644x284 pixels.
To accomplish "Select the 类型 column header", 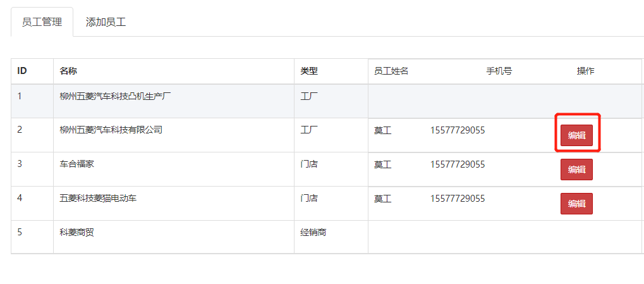I will tap(309, 71).
